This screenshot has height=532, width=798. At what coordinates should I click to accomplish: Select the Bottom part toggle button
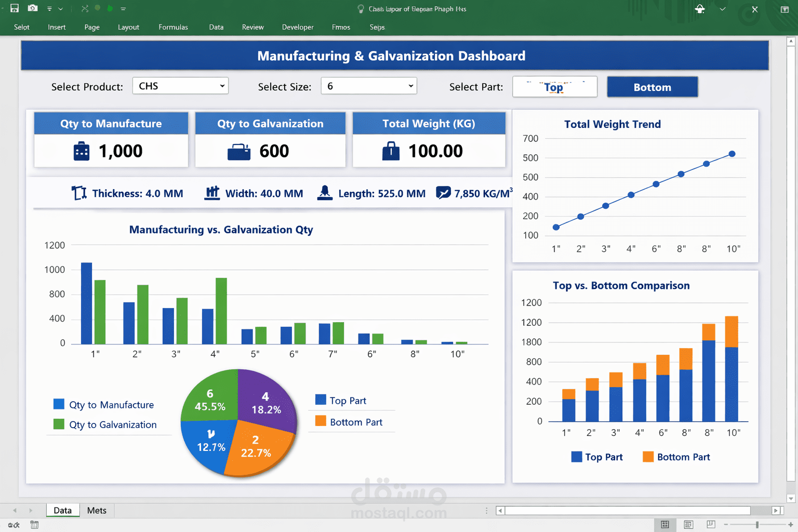(652, 86)
